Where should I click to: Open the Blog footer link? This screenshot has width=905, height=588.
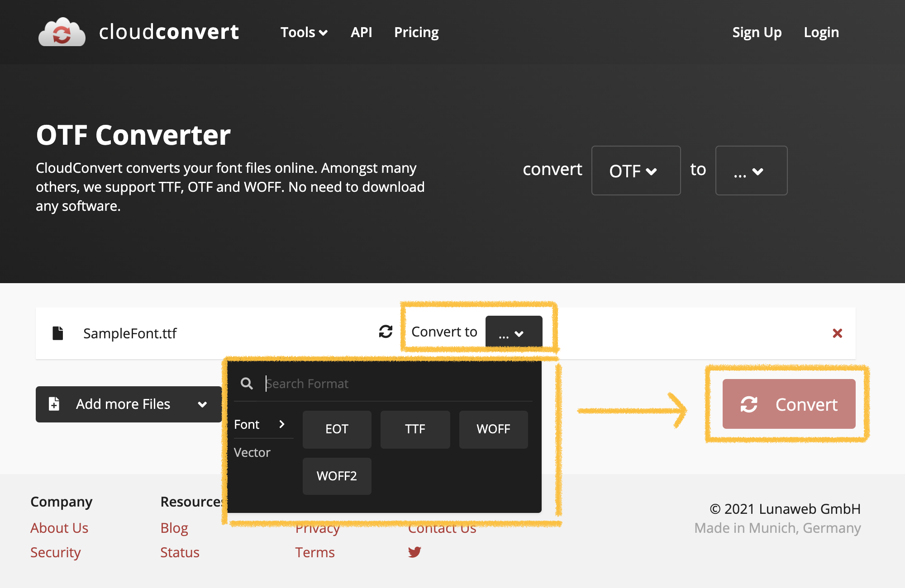click(x=174, y=528)
